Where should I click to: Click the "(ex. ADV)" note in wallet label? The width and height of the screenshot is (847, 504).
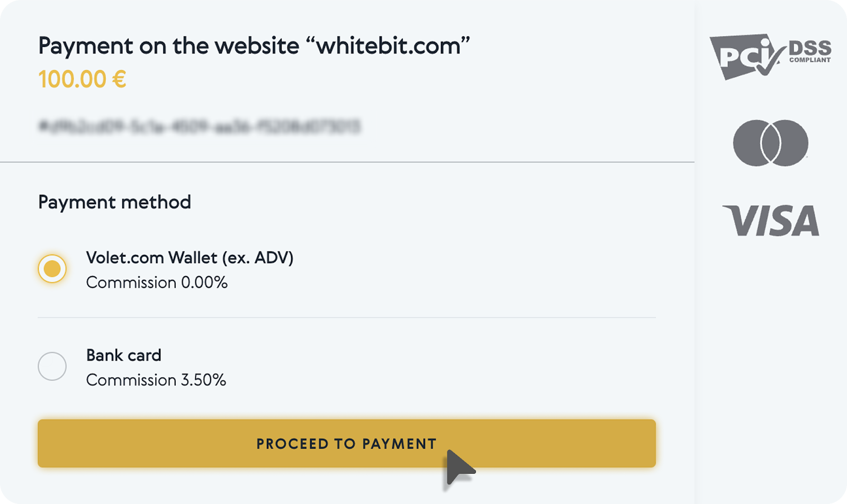coord(258,258)
